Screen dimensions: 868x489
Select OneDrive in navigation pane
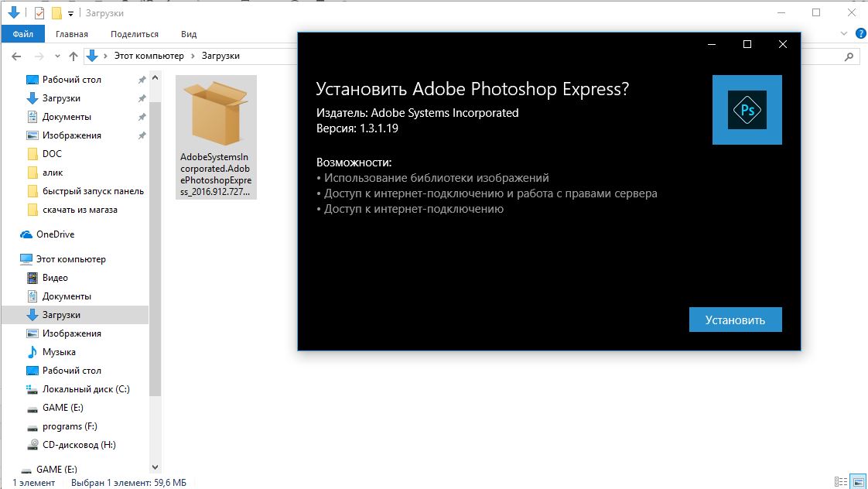click(55, 234)
